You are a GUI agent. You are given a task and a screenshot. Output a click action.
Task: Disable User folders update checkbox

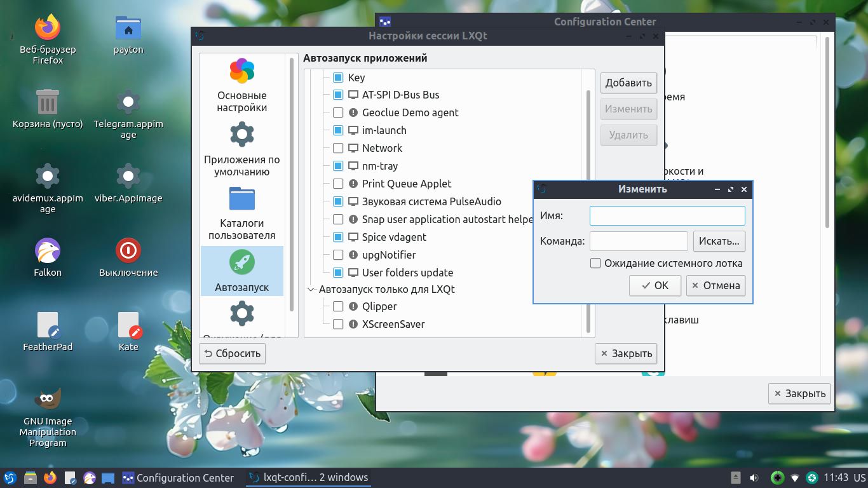[338, 273]
